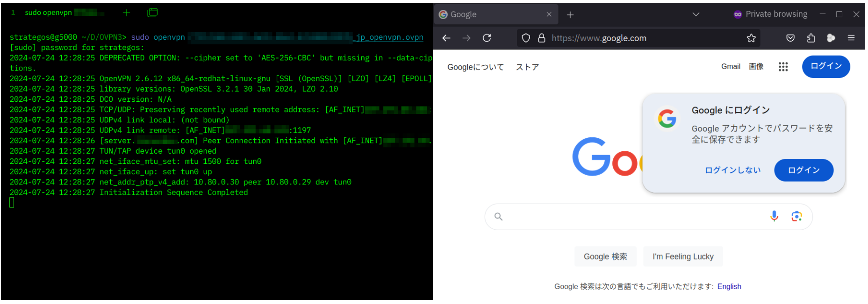868x304 pixels.
Task: Click the 'Google 検索' button
Action: (x=605, y=256)
